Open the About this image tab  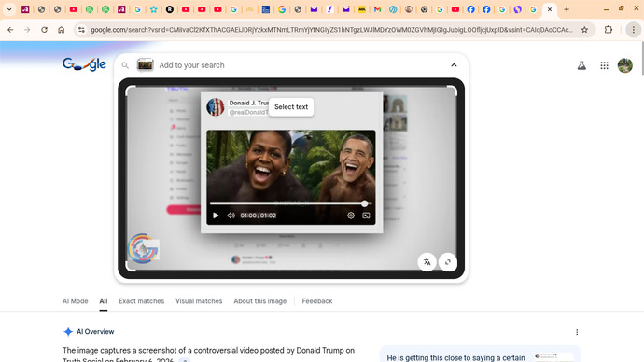tap(260, 300)
